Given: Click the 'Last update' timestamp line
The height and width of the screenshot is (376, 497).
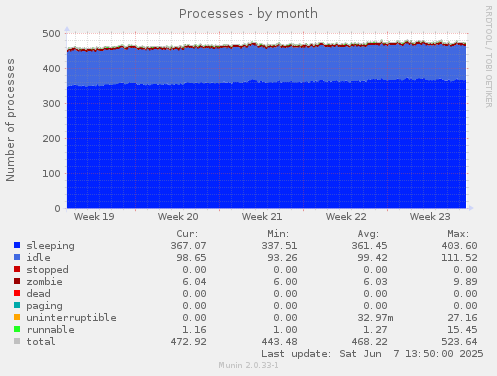Looking at the screenshot, I should point(372,354).
